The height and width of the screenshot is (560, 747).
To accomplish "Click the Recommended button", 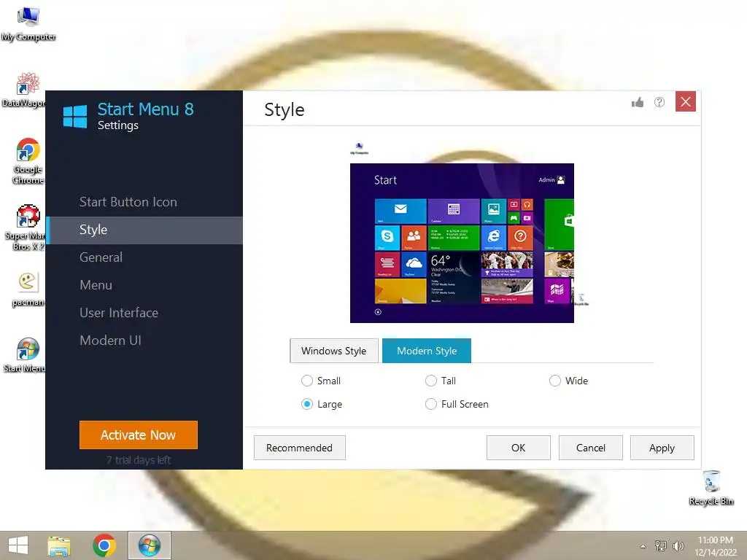I will tap(300, 448).
